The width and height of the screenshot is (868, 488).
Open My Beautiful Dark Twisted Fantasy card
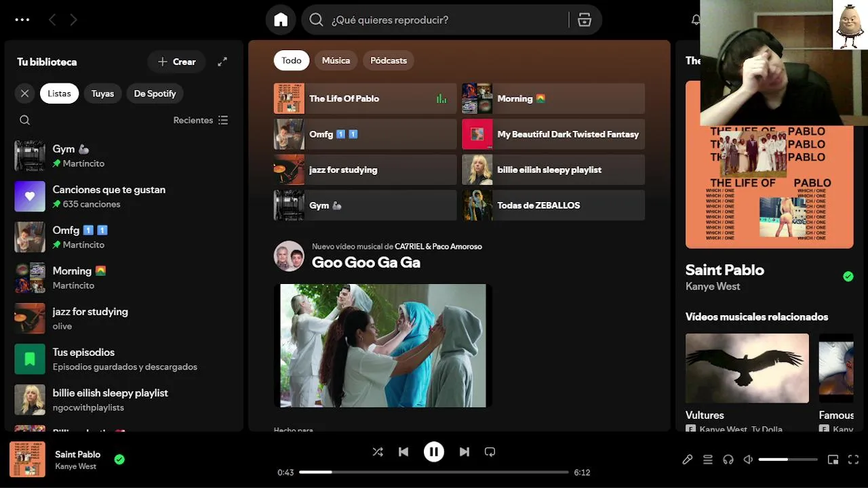(553, 134)
